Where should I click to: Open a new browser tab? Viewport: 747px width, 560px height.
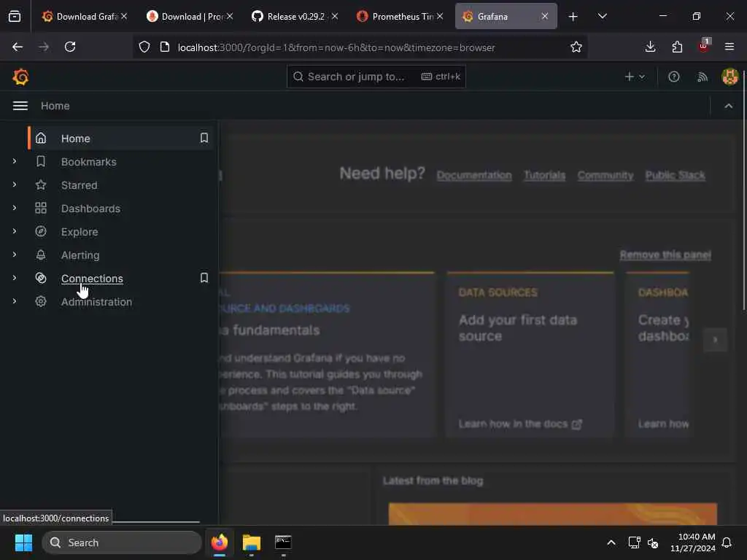coord(573,16)
